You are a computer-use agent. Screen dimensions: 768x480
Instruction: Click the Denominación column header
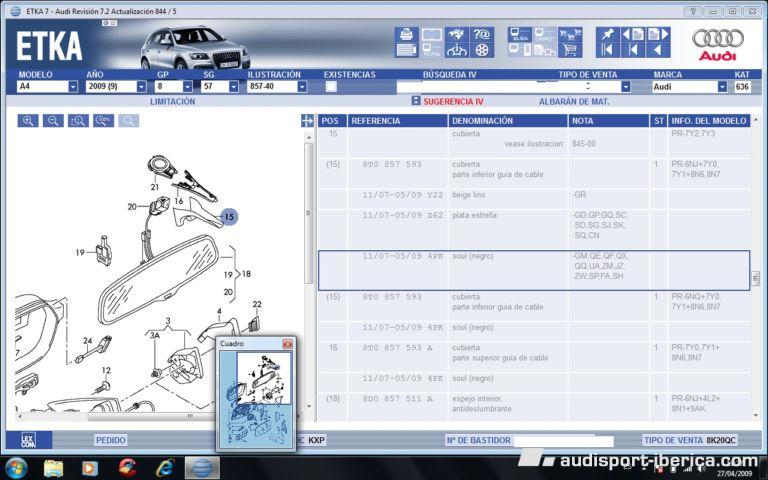pos(508,121)
